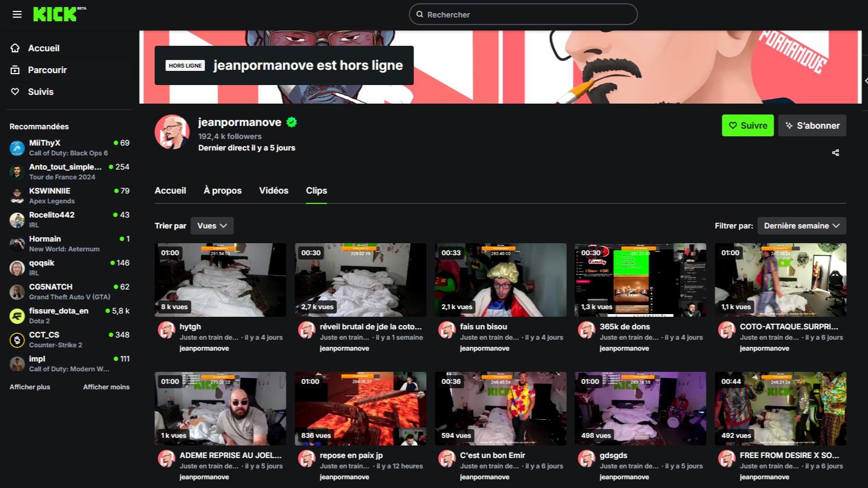Switch to the Vidéos tab
Screen dimensions: 868x488
tap(274, 190)
